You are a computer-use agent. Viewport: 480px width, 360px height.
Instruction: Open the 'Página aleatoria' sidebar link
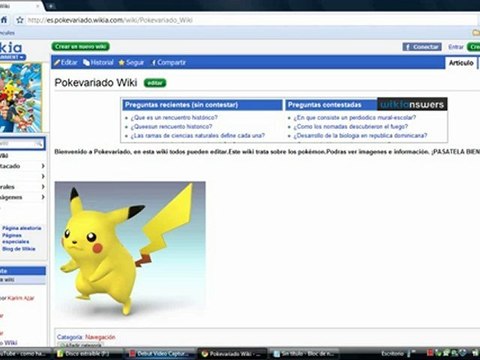coord(22,228)
